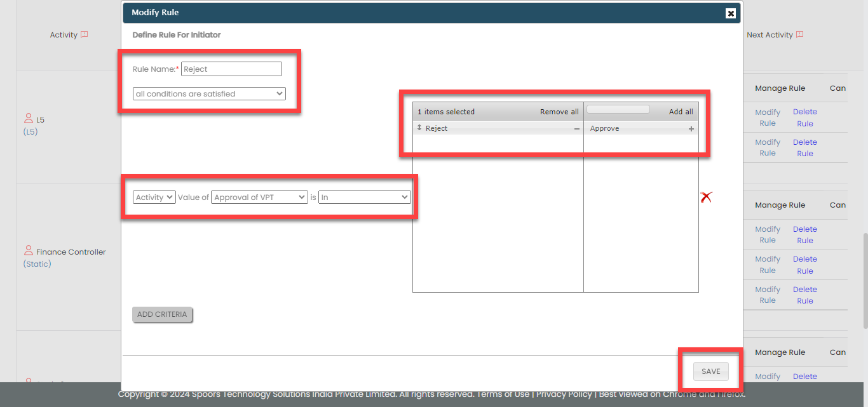Remove Reject item using minus icon
Screen dimensions: 868x407
(x=577, y=129)
